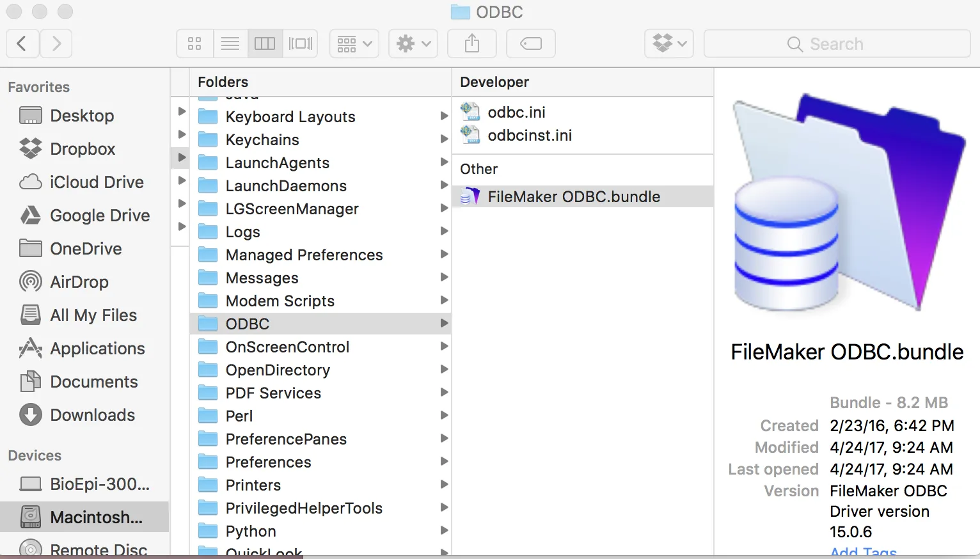Screen dimensions: 980x559
Task: Select the FileMaker ODBC.bundle file
Action: click(583, 196)
